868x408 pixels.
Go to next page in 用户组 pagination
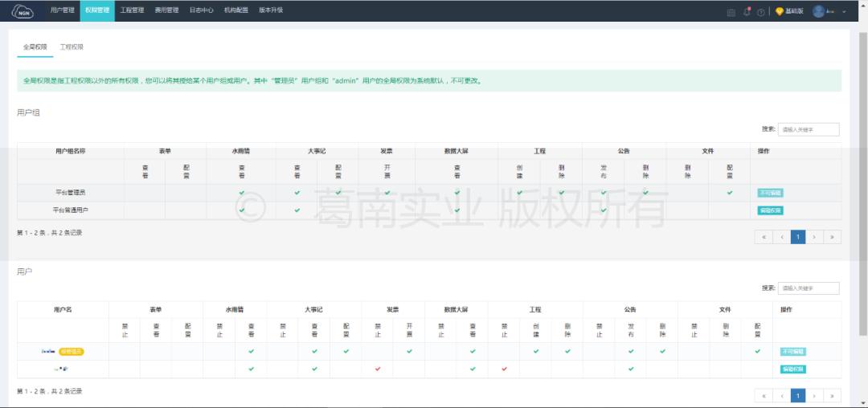814,237
